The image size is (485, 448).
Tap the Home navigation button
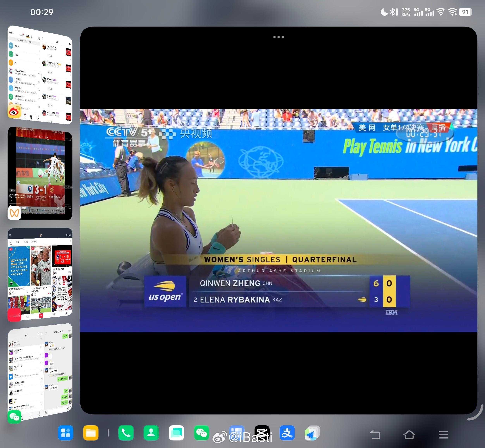(409, 434)
